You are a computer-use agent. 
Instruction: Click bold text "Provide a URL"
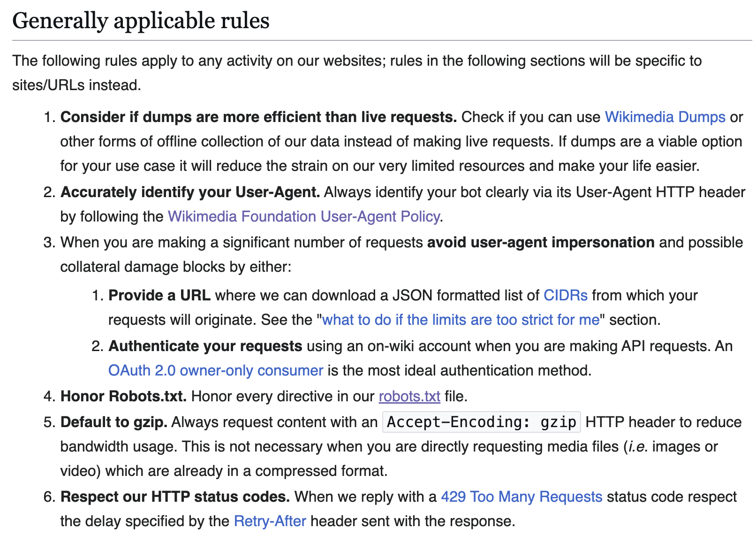click(159, 295)
